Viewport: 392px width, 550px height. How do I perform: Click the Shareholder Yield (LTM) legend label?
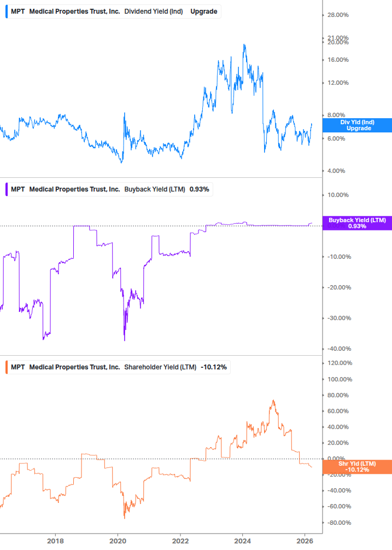coord(160,367)
